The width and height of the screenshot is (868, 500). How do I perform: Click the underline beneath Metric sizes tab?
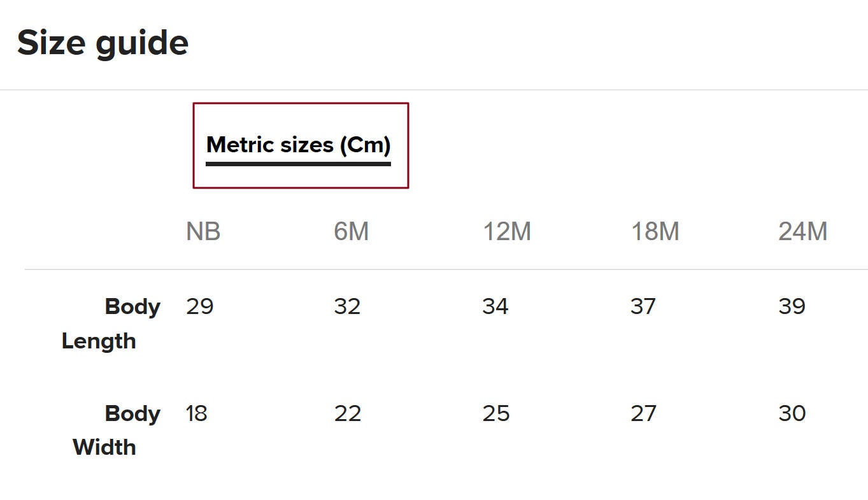pyautogui.click(x=298, y=164)
